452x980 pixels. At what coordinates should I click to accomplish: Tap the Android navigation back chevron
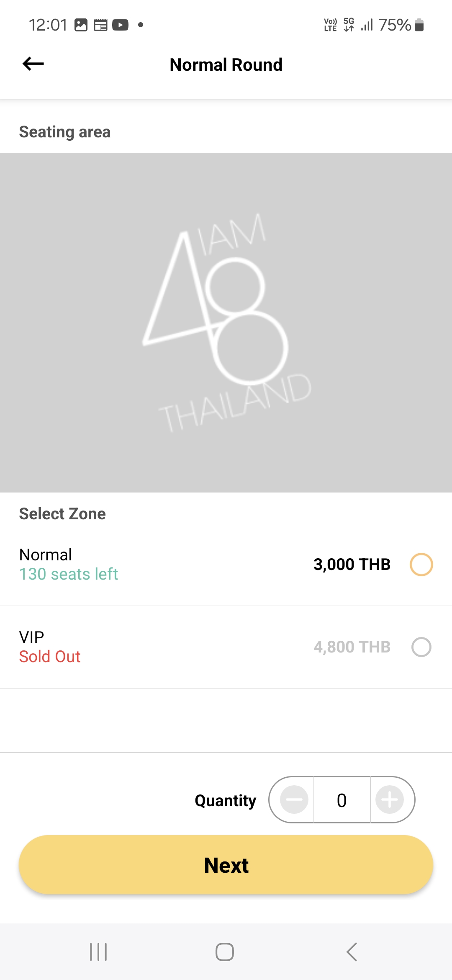click(x=352, y=952)
